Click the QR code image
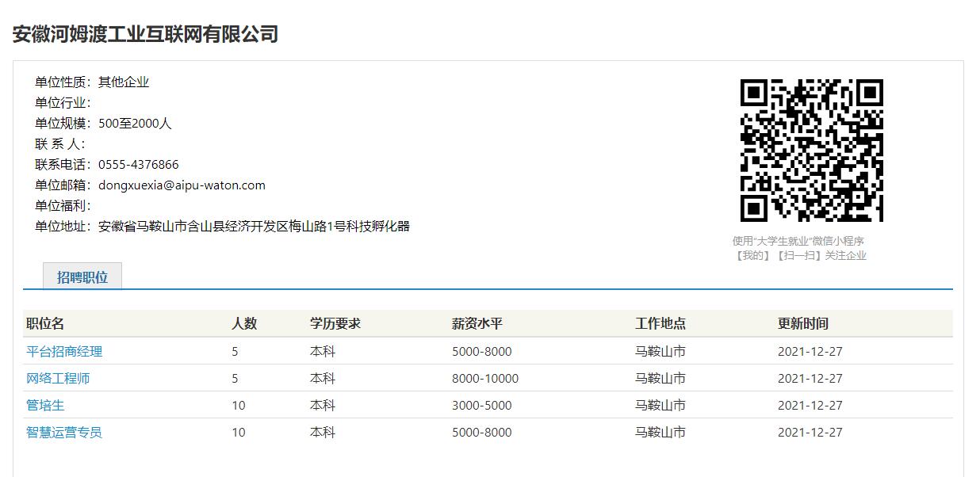Screen dimensions: 980x477 [x=811, y=151]
